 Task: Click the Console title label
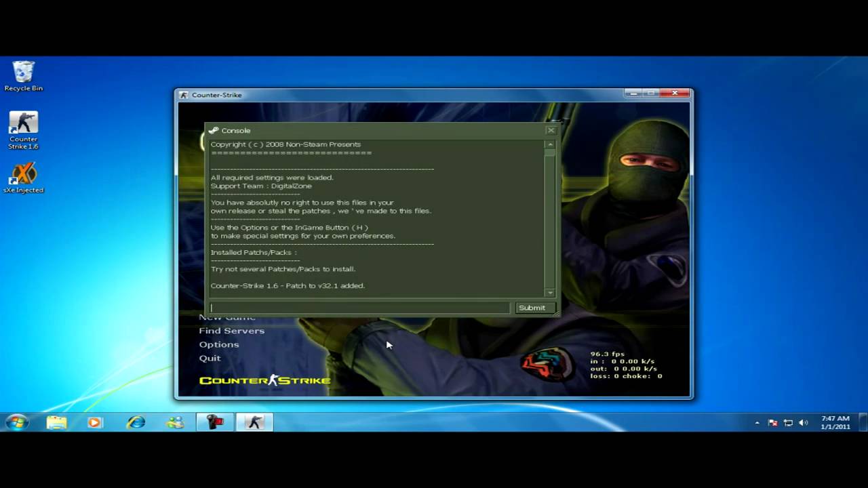click(236, 130)
